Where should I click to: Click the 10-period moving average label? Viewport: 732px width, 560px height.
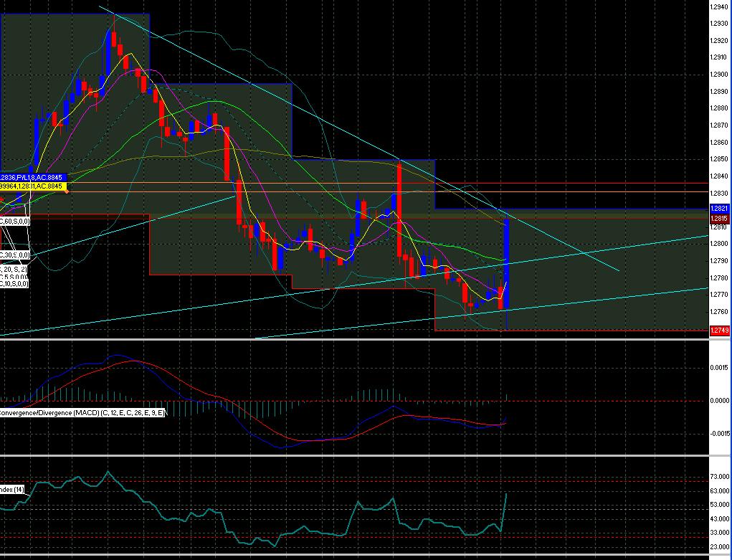click(14, 283)
